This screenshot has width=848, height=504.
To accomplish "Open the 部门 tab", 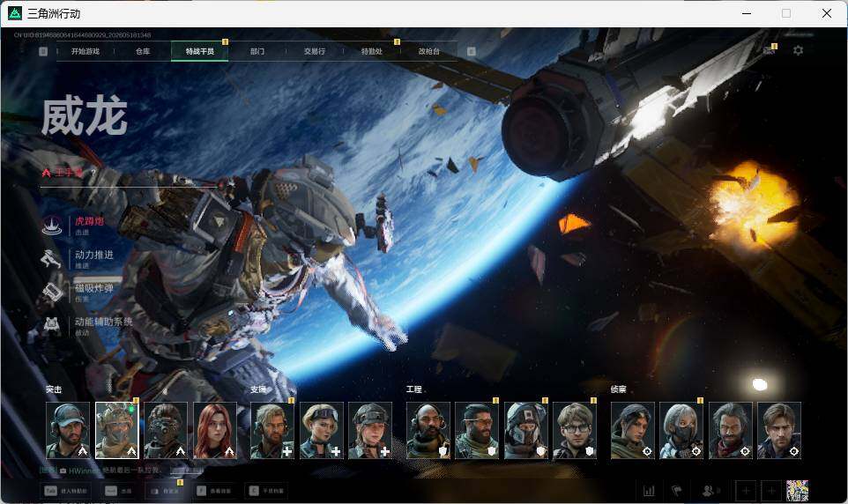I will 257,51.
